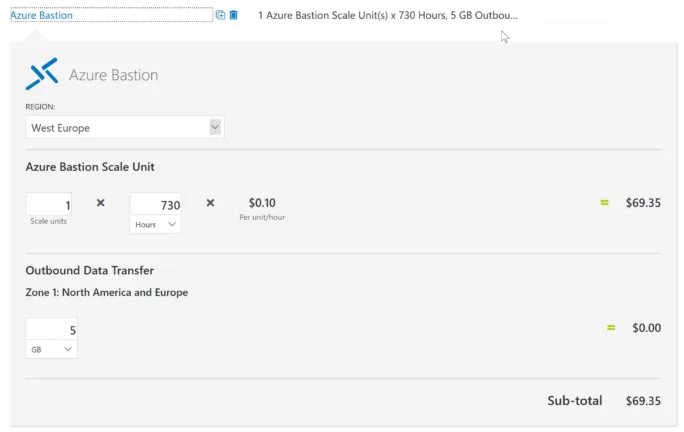Click the Azure Bastion logo icon
Viewport: 684px width, 432px height.
(42, 74)
